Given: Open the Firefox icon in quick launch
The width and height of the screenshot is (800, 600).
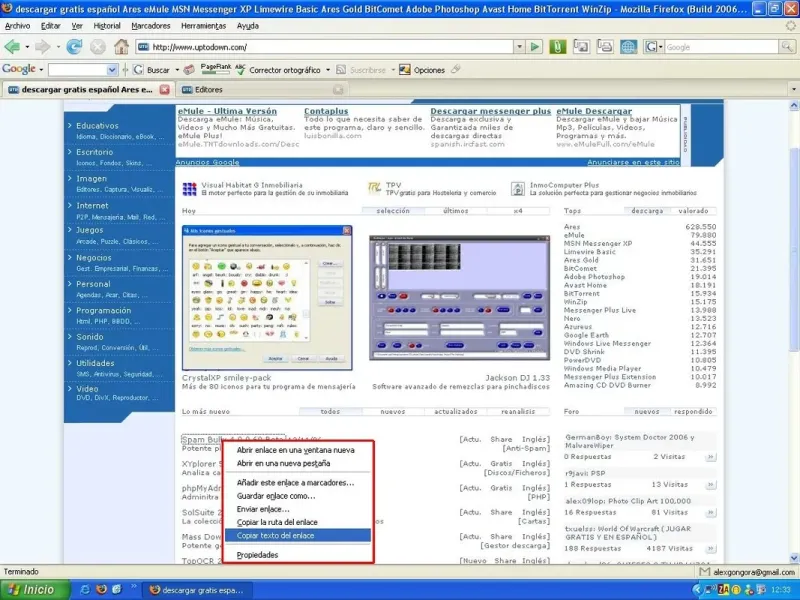Looking at the screenshot, I should point(101,589).
